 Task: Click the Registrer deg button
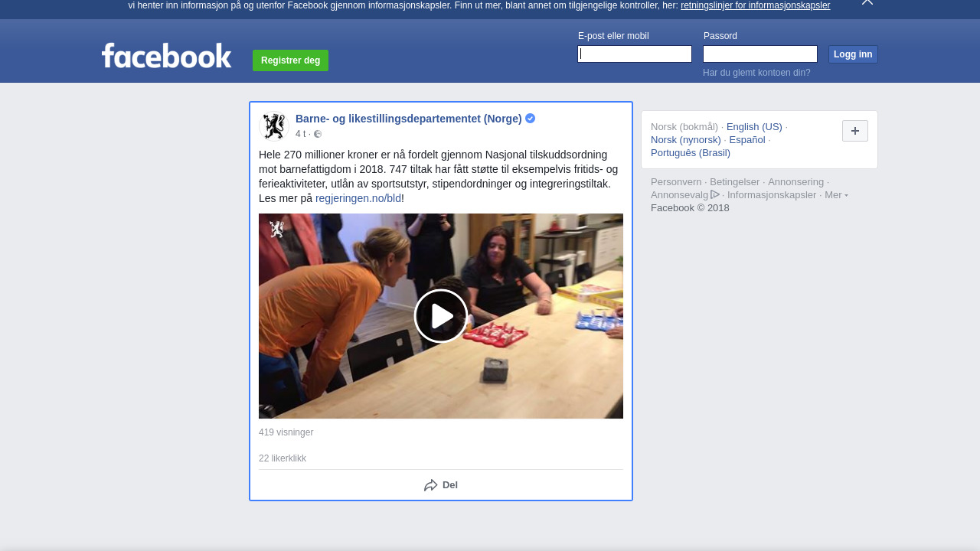(290, 60)
